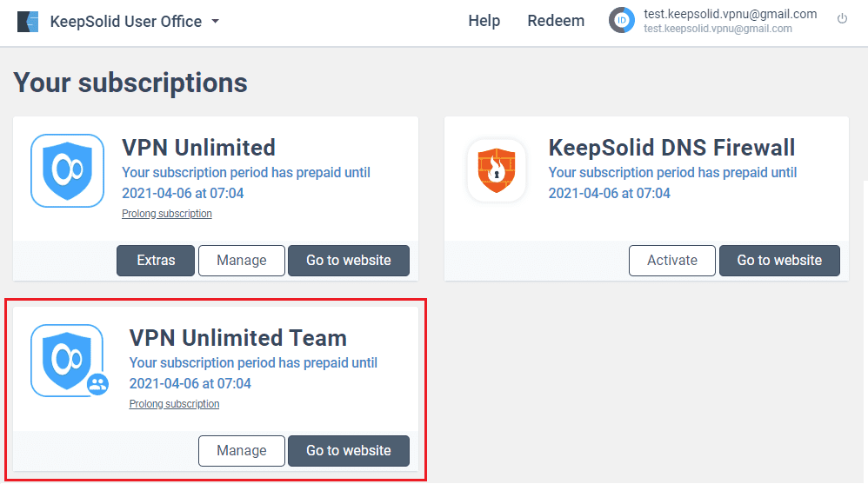
Task: Click the VPN Unlimited Team shield icon
Action: (x=69, y=361)
